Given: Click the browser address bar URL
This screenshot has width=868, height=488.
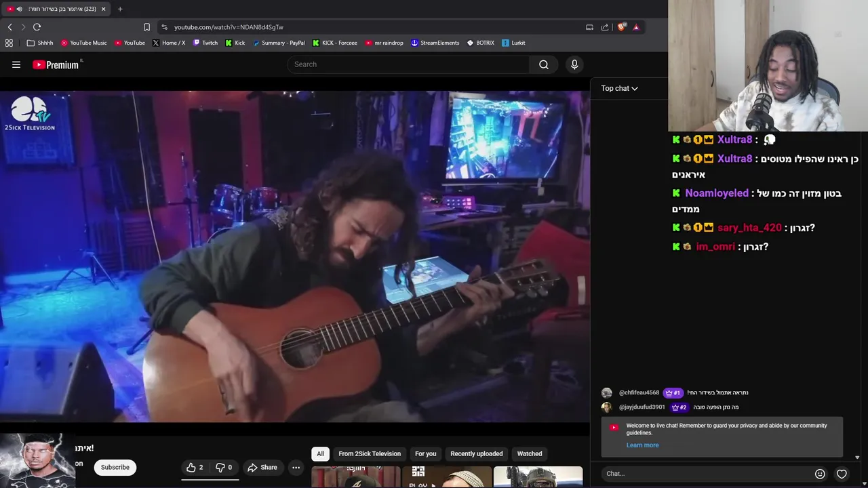Looking at the screenshot, I should pos(229,27).
